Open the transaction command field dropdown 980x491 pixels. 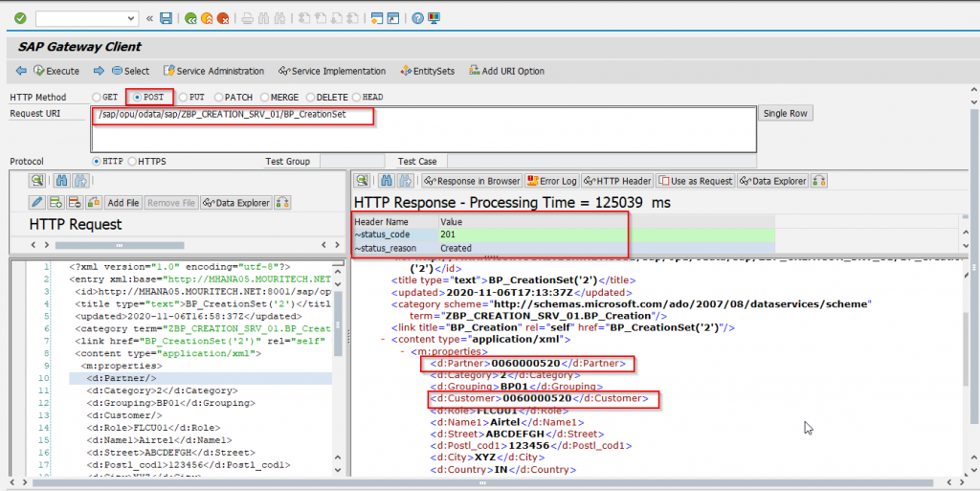click(x=131, y=18)
